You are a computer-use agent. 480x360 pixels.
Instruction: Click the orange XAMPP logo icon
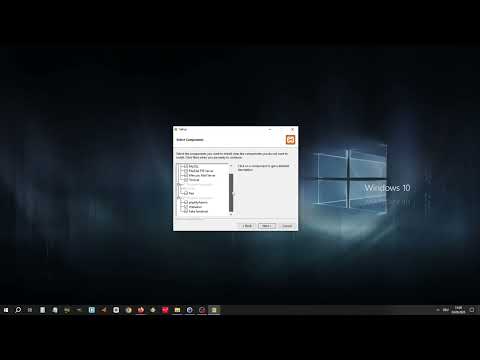tap(290, 140)
